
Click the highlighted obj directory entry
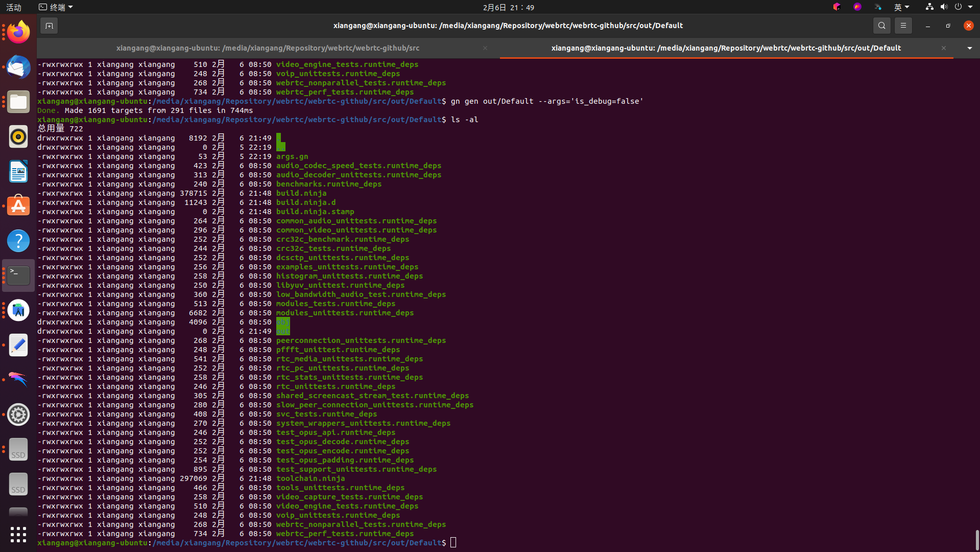(x=283, y=322)
